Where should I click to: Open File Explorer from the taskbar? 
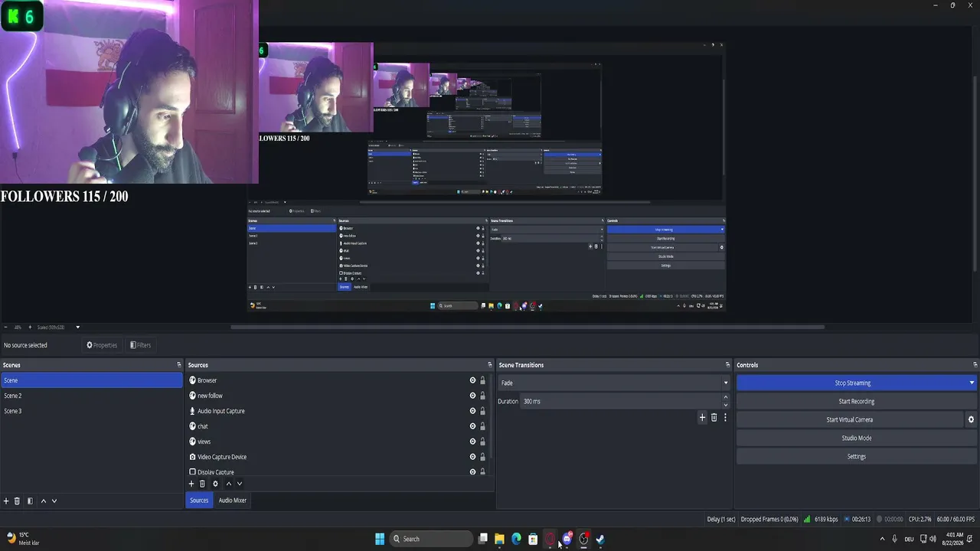coord(499,539)
